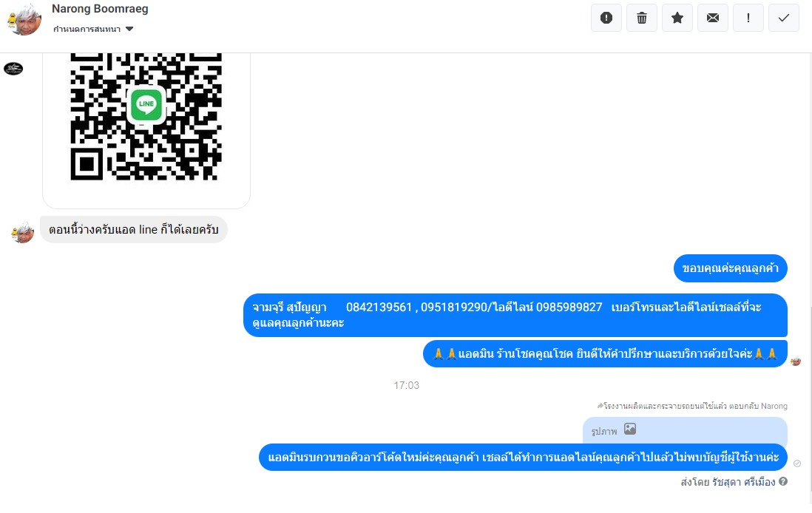Click the delivered check status icon by last message

[x=797, y=463]
